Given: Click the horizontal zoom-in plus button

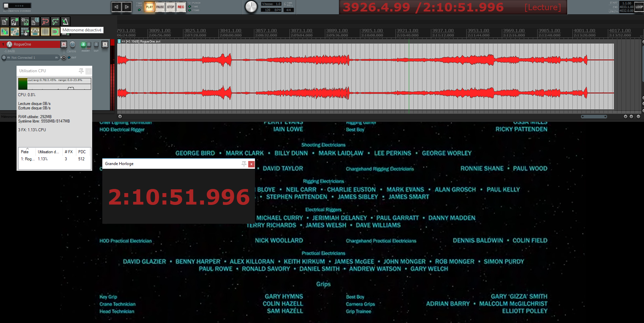Looking at the screenshot, I should 632,116.
